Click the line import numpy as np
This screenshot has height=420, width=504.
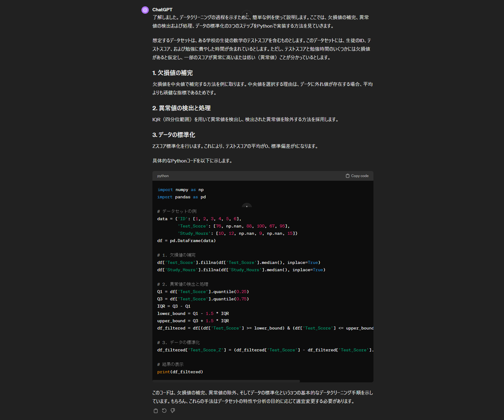click(180, 190)
